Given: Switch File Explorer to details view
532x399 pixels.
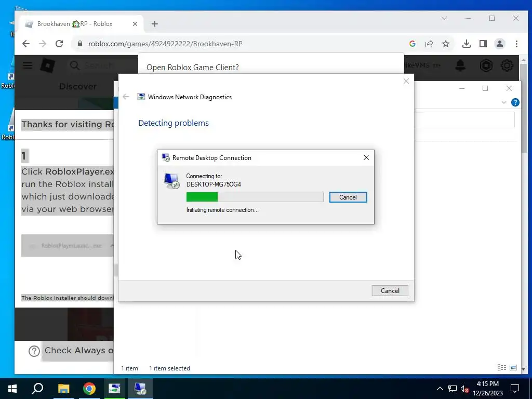Looking at the screenshot, I should pos(501,367).
